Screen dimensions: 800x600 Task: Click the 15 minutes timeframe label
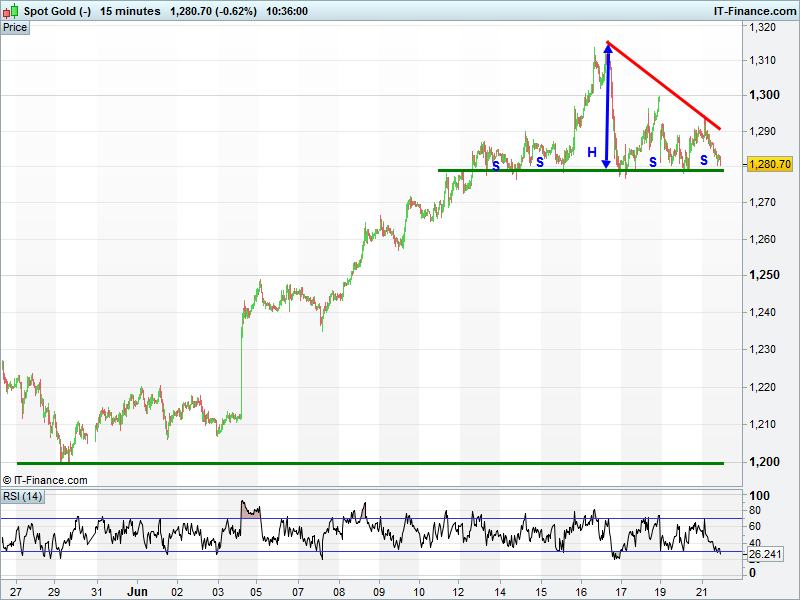[x=130, y=11]
